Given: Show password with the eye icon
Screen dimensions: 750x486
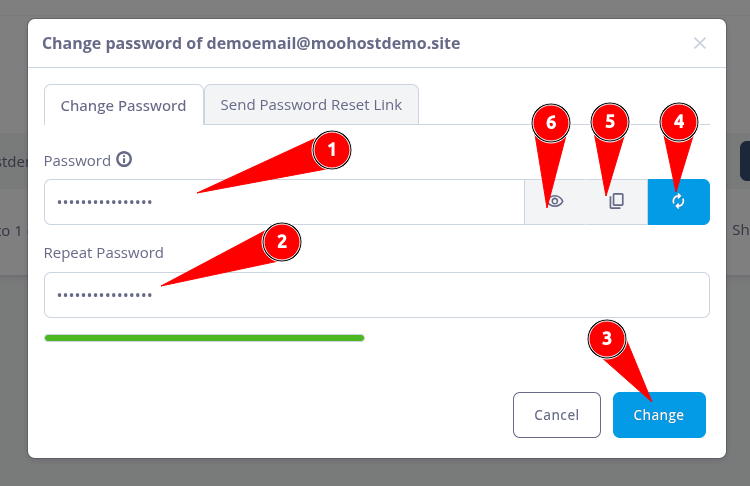Looking at the screenshot, I should tap(555, 201).
